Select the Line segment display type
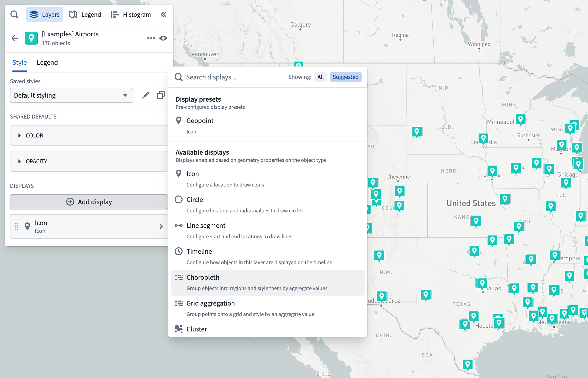The height and width of the screenshot is (378, 588). tap(206, 225)
